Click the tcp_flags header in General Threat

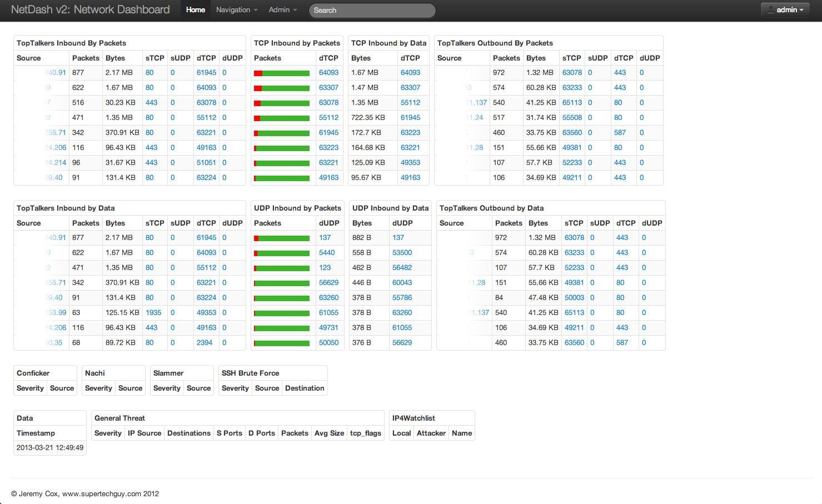pos(366,433)
